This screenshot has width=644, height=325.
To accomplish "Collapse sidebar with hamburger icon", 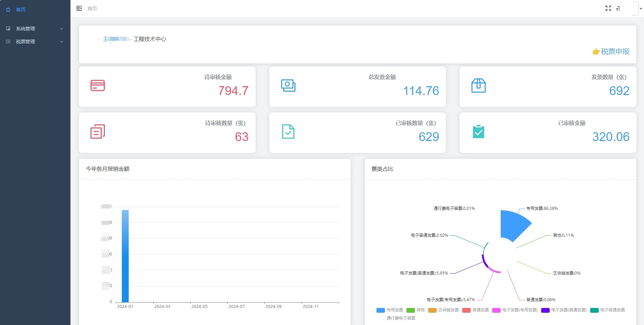I will point(79,8).
